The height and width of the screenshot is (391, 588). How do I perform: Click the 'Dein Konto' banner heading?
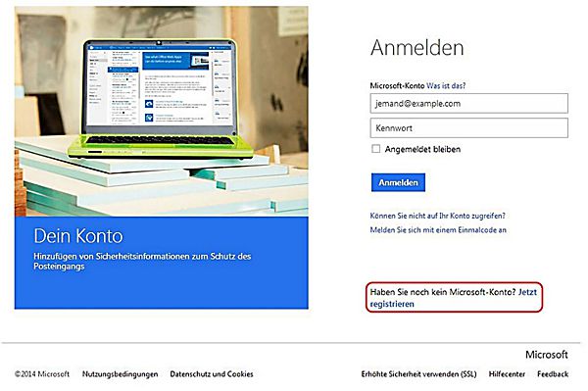point(78,236)
